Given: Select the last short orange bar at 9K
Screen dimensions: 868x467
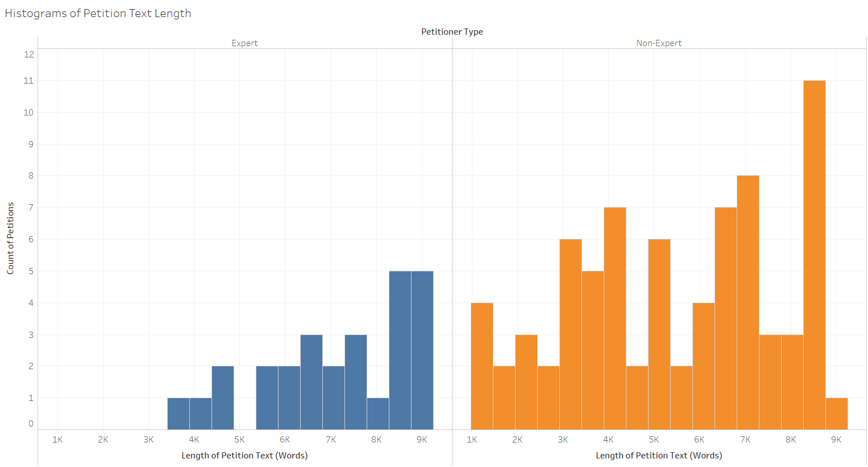Looking at the screenshot, I should pyautogui.click(x=836, y=414).
